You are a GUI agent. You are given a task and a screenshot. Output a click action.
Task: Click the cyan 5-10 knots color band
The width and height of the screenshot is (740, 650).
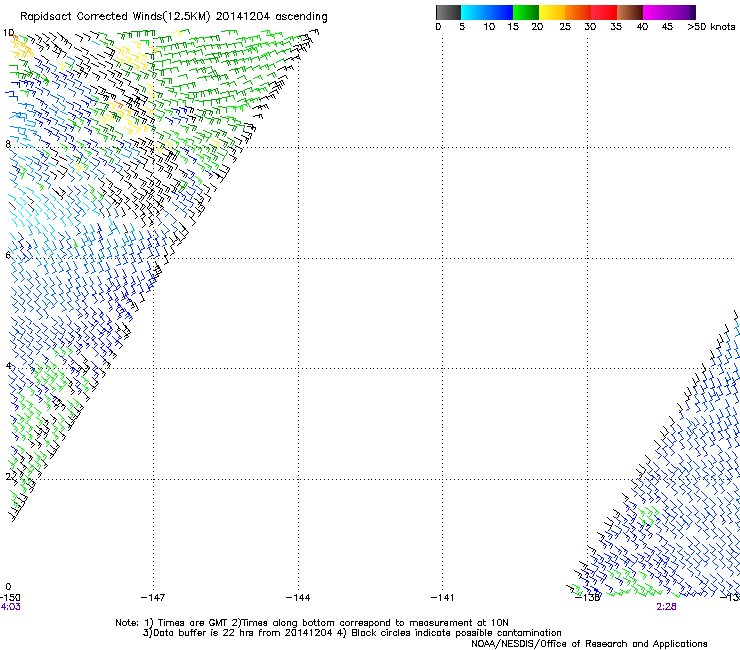pos(474,12)
